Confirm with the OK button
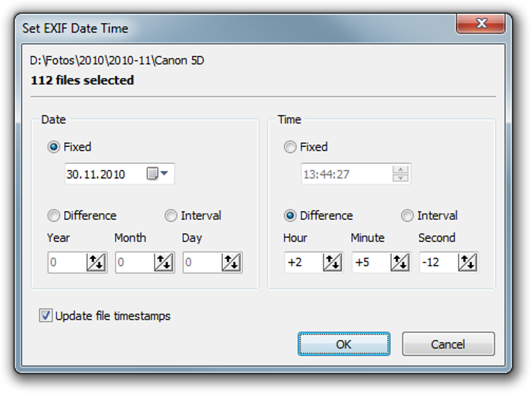This screenshot has width=532, height=394. click(344, 344)
